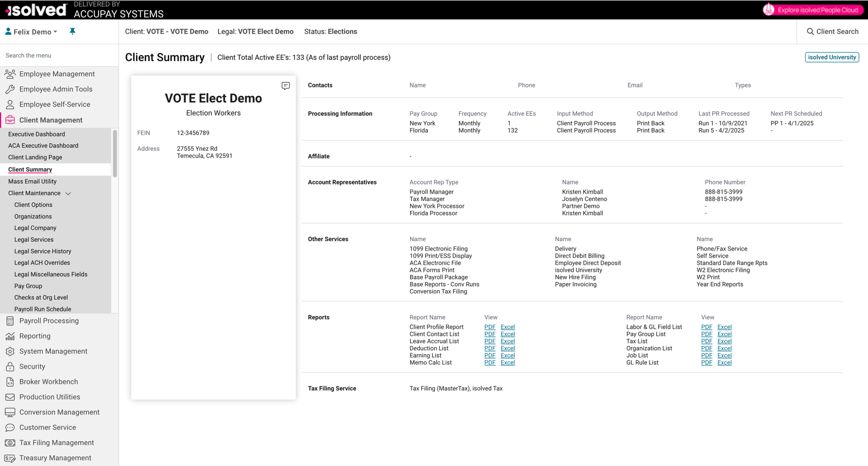Click the pin menu icon
Viewport: 868px width, 466px height.
point(73,32)
